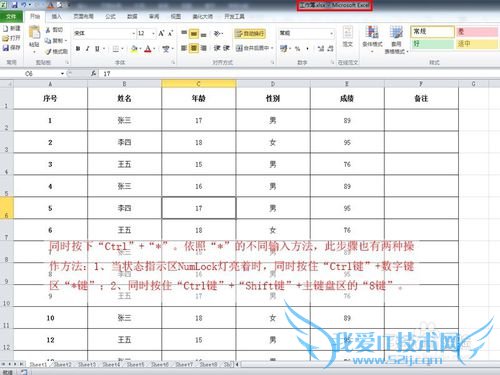Switch to the Data ribbon tab
The width and height of the screenshot is (500, 375).
point(132,16)
